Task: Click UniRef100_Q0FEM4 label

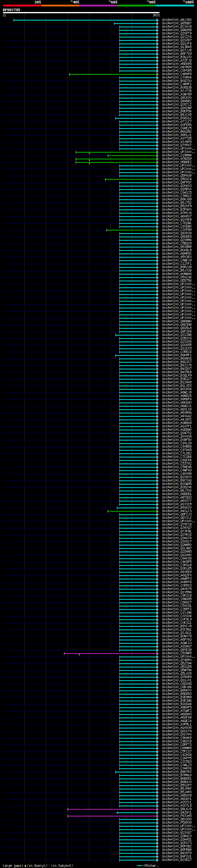Action: point(177,125)
